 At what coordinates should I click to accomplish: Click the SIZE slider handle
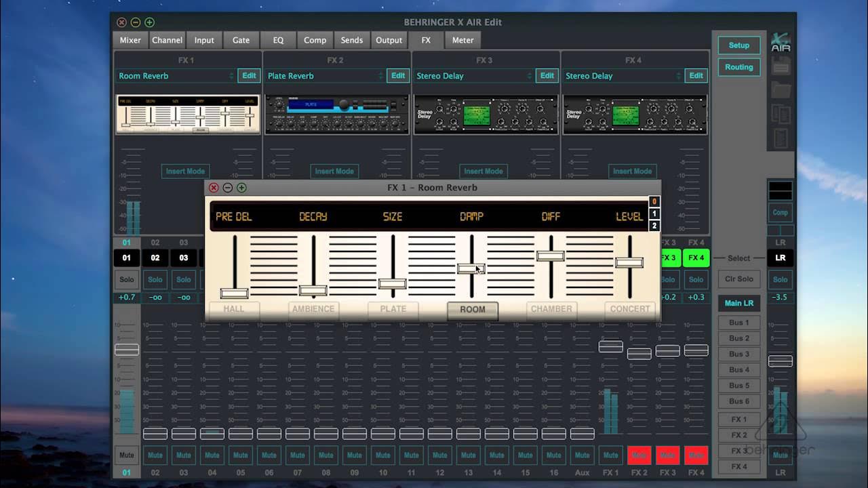coord(392,284)
